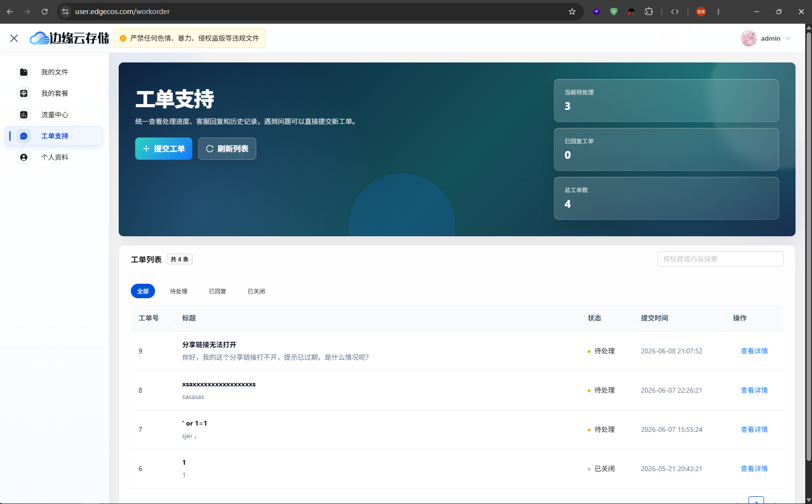Open 我的文件 folder icon in sidebar
This screenshot has width=812, height=504.
pos(24,72)
